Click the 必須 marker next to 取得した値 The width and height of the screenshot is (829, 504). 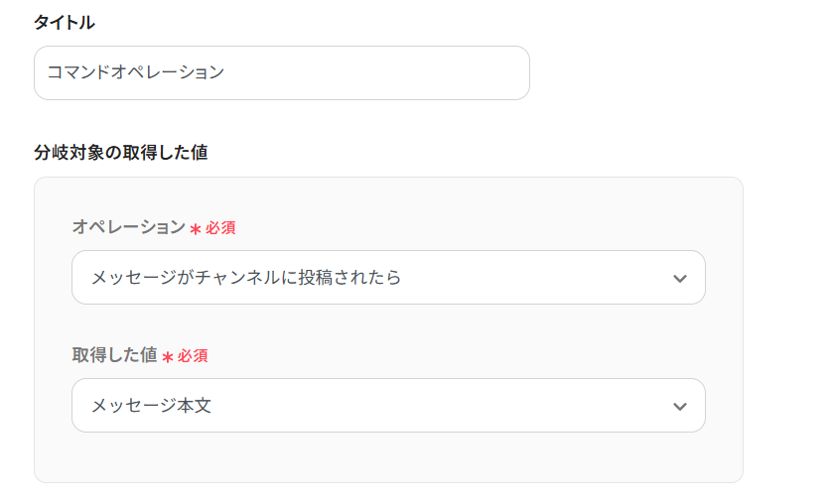click(193, 356)
